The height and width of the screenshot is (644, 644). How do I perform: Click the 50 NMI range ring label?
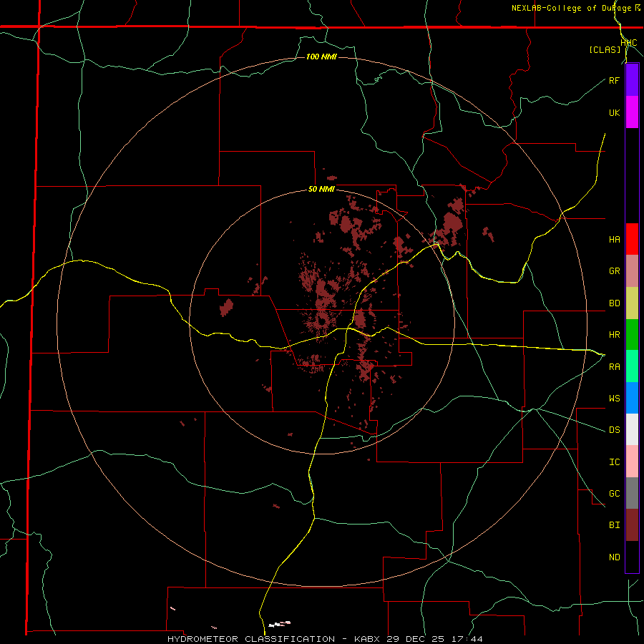(321, 190)
